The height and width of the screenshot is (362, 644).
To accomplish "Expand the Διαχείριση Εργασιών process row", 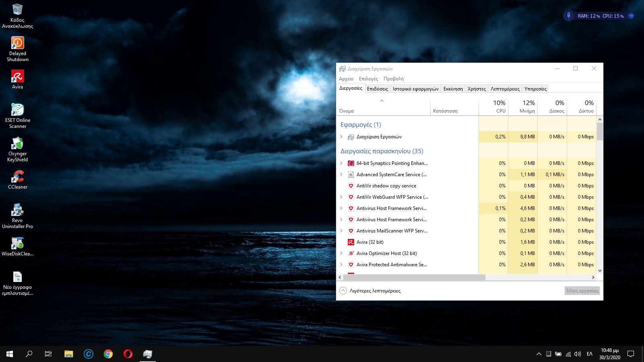I will pos(341,137).
